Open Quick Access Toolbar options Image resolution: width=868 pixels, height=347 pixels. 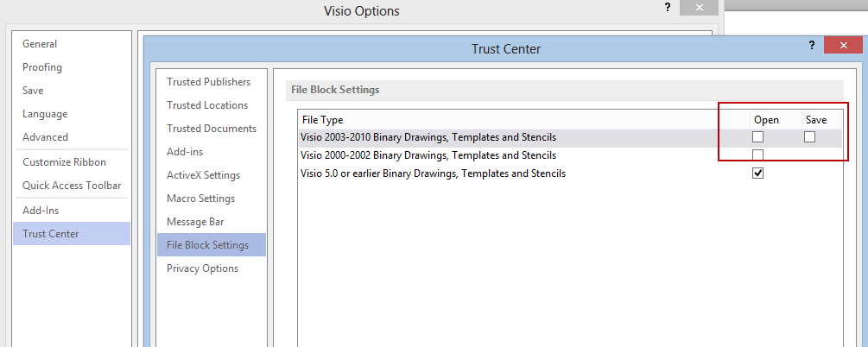pos(72,186)
